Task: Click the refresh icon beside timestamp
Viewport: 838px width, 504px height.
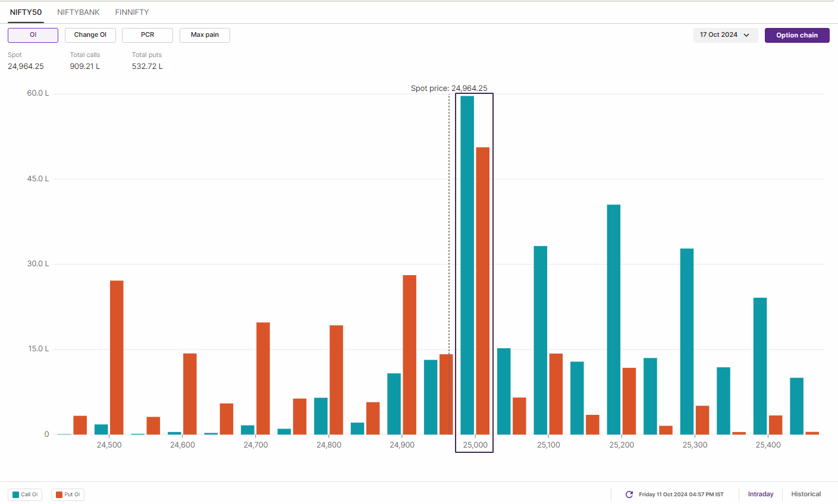Action: [629, 494]
